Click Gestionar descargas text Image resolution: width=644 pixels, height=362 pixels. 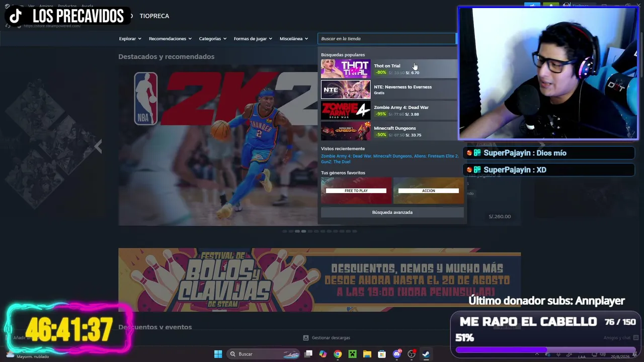point(331,338)
